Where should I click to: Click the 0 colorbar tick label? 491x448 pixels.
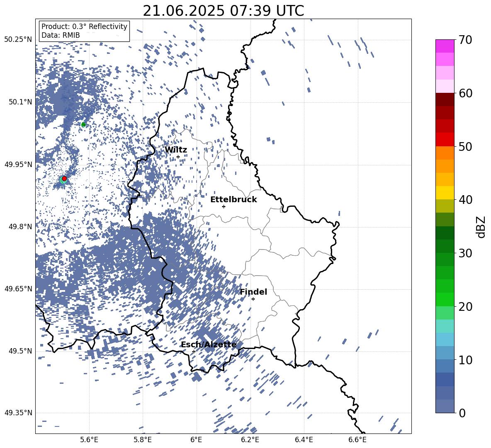coord(462,413)
